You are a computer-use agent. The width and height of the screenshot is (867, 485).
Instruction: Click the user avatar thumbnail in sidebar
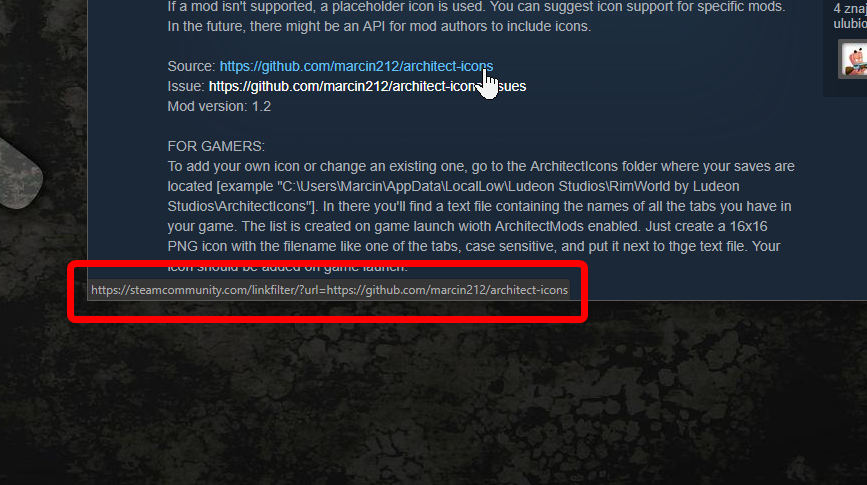tap(854, 59)
